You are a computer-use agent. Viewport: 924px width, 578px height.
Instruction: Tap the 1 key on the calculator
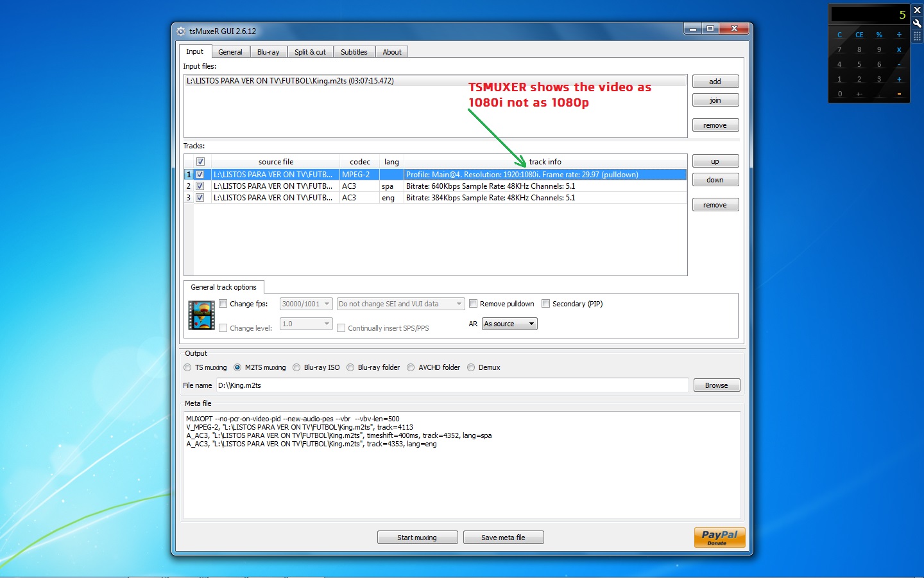(x=839, y=79)
